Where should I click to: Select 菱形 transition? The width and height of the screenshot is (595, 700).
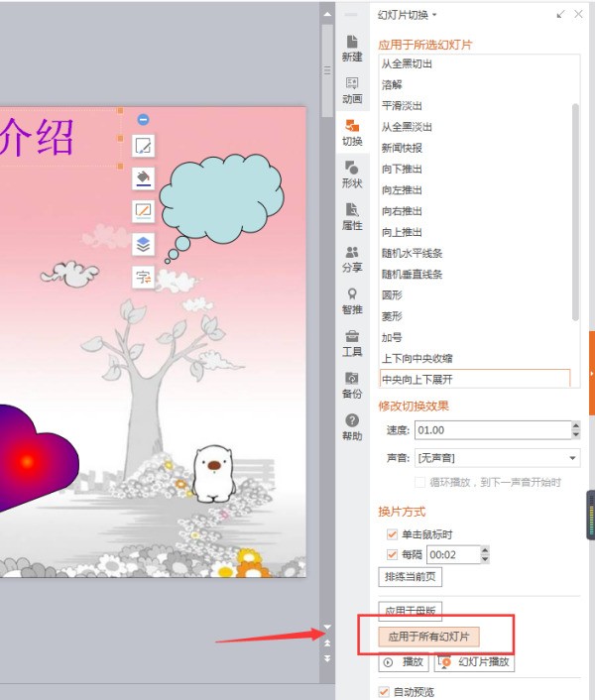[x=475, y=316]
